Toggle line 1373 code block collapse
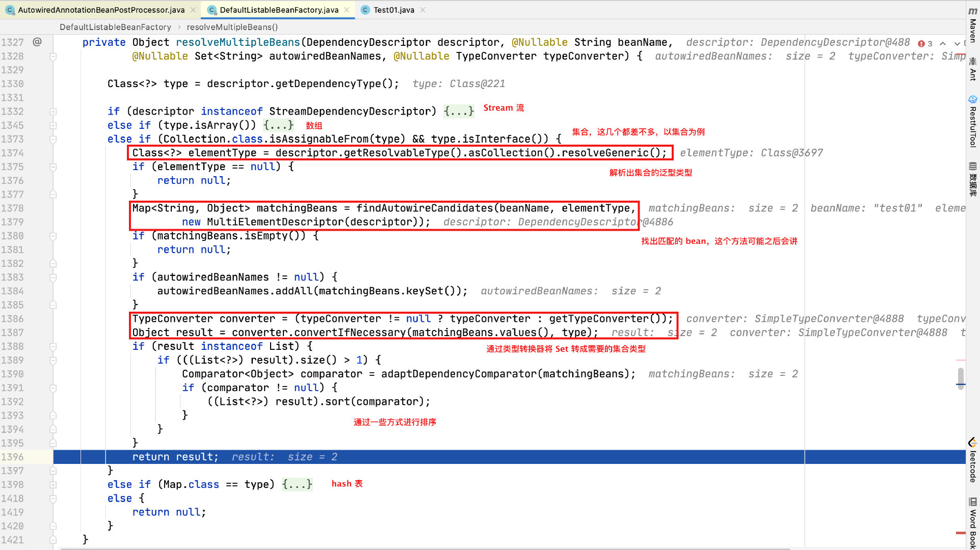 pyautogui.click(x=54, y=139)
